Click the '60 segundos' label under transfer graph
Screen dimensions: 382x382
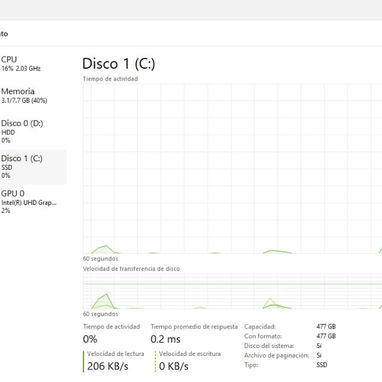tap(100, 314)
